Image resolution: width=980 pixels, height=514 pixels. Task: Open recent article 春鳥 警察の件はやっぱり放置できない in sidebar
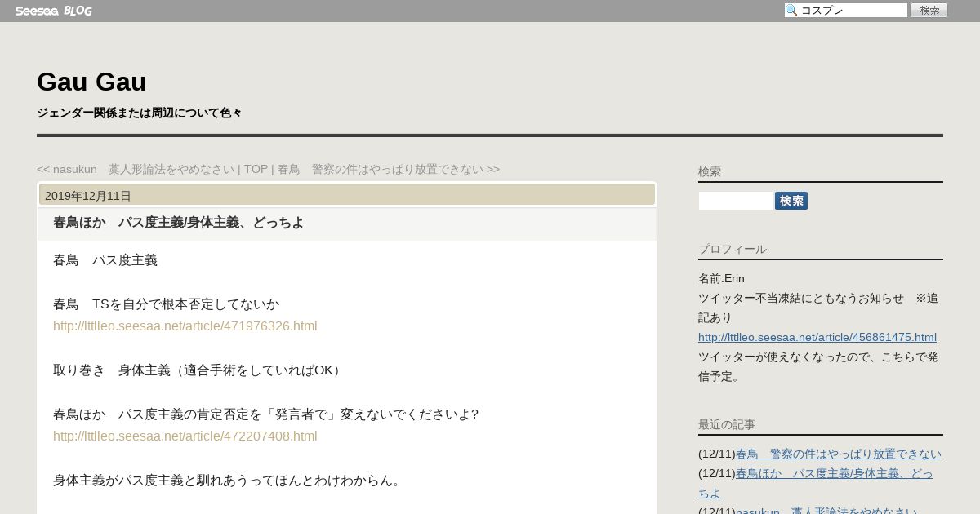[x=839, y=454]
